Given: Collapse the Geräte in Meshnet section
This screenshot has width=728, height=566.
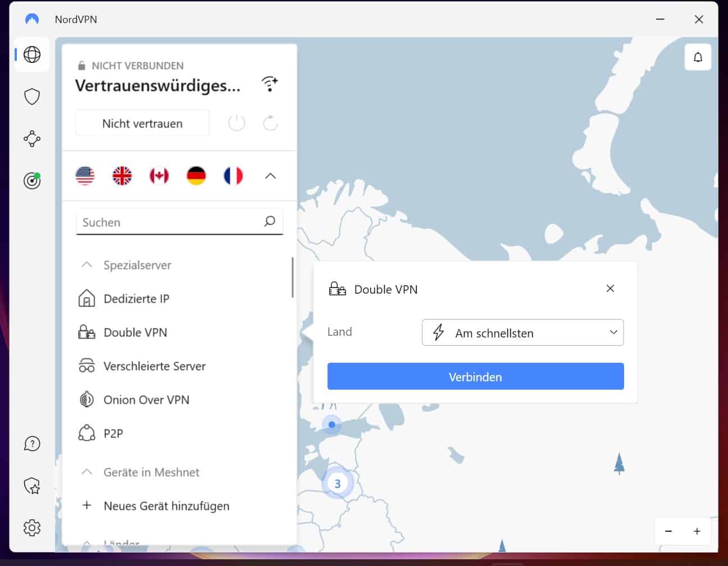Looking at the screenshot, I should point(87,472).
